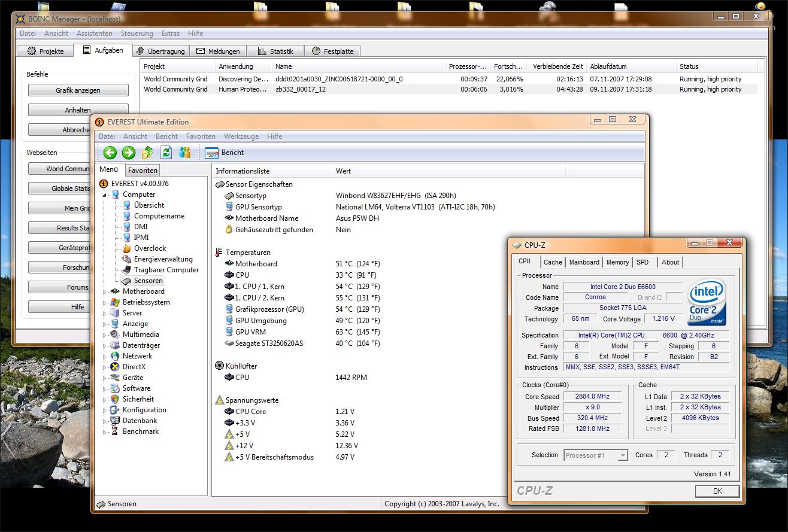Select the Tragbarer Computer tree item
788x532 pixels.
[166, 270]
